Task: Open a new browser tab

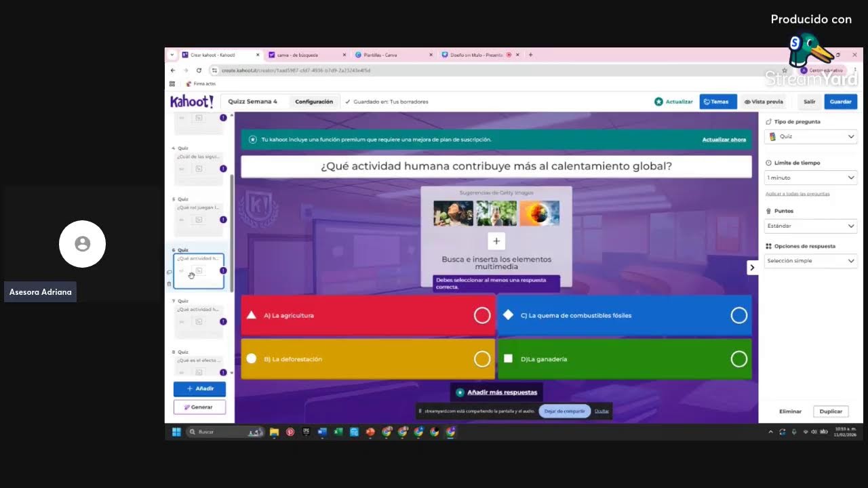Action: click(x=530, y=55)
